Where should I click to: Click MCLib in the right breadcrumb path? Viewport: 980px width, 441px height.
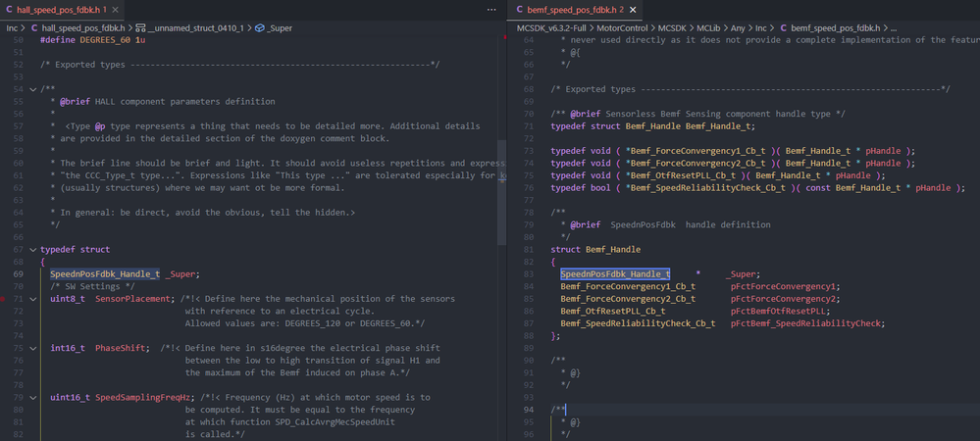tap(706, 27)
